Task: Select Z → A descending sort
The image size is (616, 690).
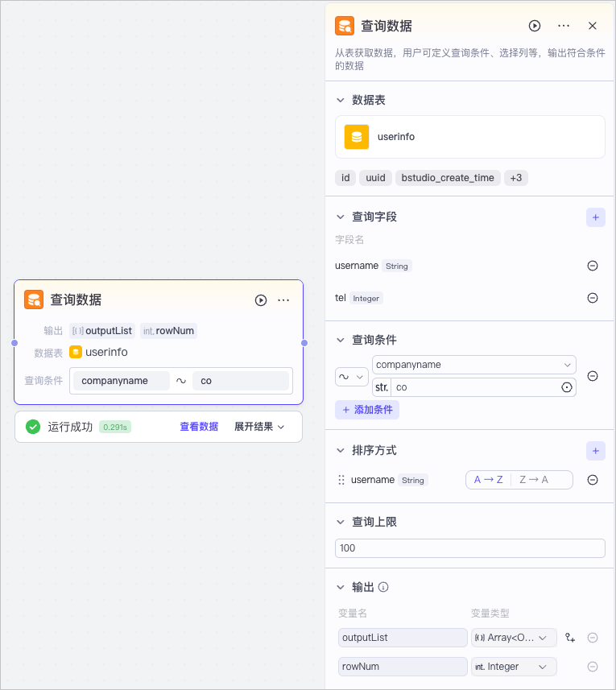Action: tap(534, 480)
